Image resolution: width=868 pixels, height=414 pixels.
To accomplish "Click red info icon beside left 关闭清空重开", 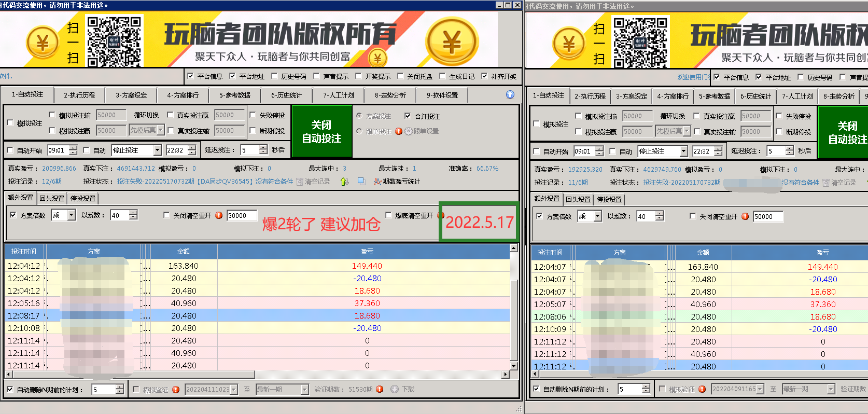I will [219, 215].
